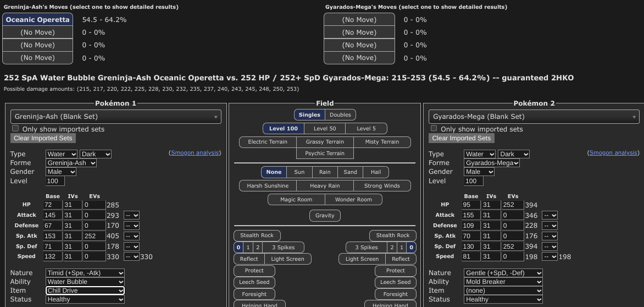The height and width of the screenshot is (307, 644).
Task: Enable Psychic Terrain
Action: tap(325, 153)
